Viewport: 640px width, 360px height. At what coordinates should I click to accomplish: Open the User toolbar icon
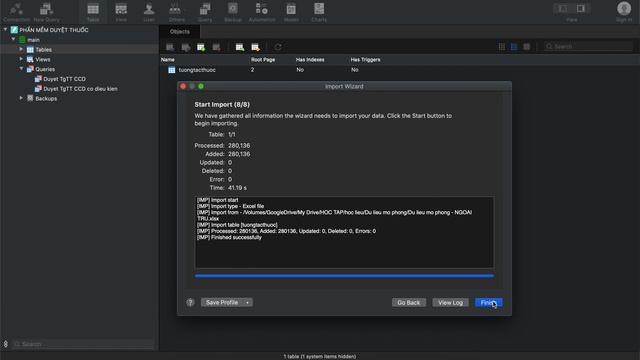coord(149,11)
